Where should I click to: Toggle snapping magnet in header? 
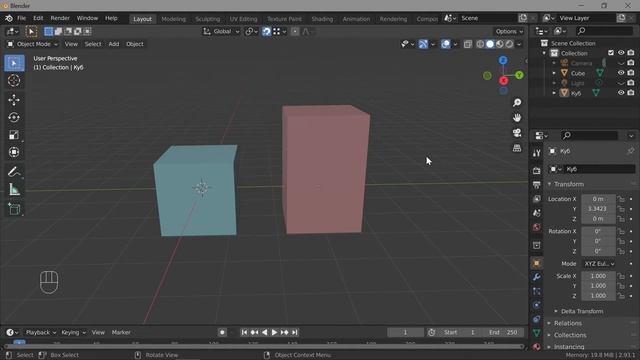coord(266,31)
